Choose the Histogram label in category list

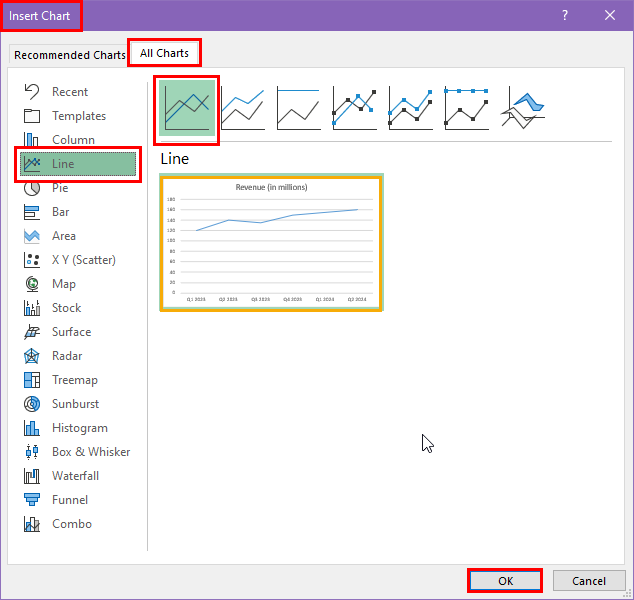click(80, 428)
